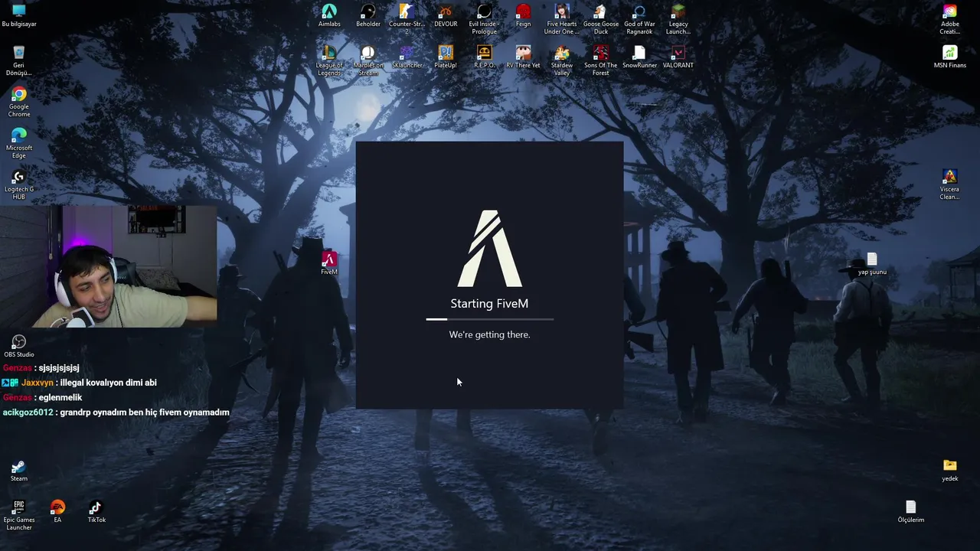Click the Feign game icon
This screenshot has height=551, width=980.
523,15
